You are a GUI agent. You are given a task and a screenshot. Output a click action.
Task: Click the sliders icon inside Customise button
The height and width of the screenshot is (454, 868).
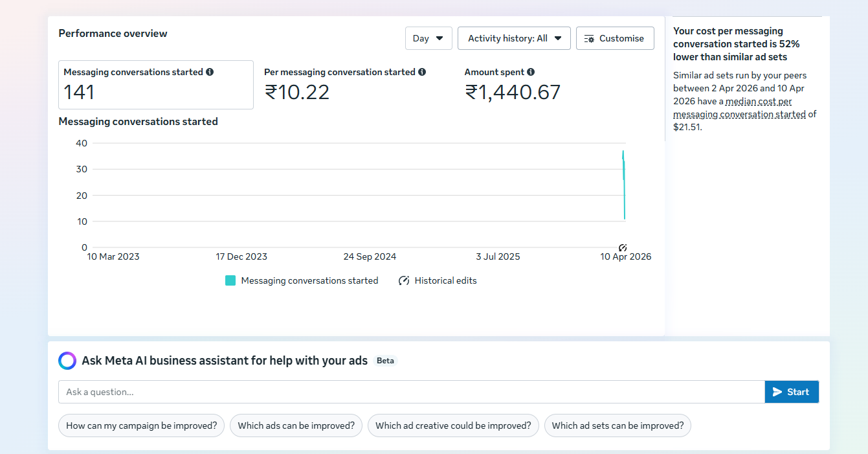(589, 39)
